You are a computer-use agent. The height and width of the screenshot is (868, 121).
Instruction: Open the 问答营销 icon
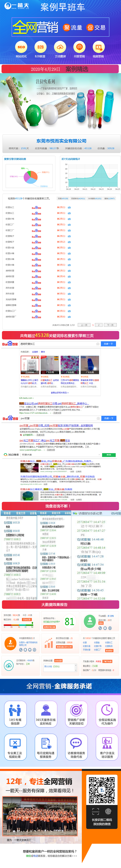click(x=79, y=48)
